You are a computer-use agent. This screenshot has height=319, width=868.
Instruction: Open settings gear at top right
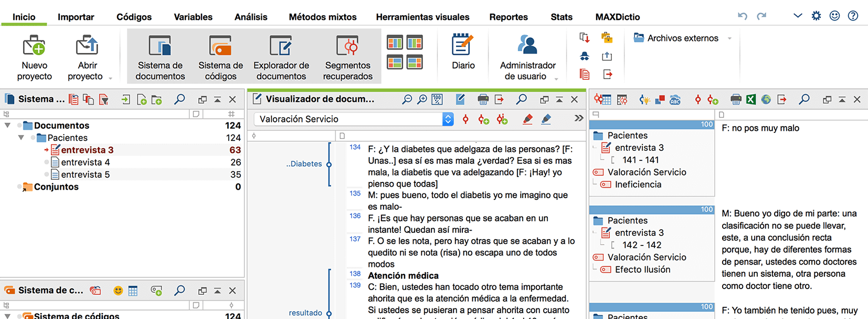[816, 16]
